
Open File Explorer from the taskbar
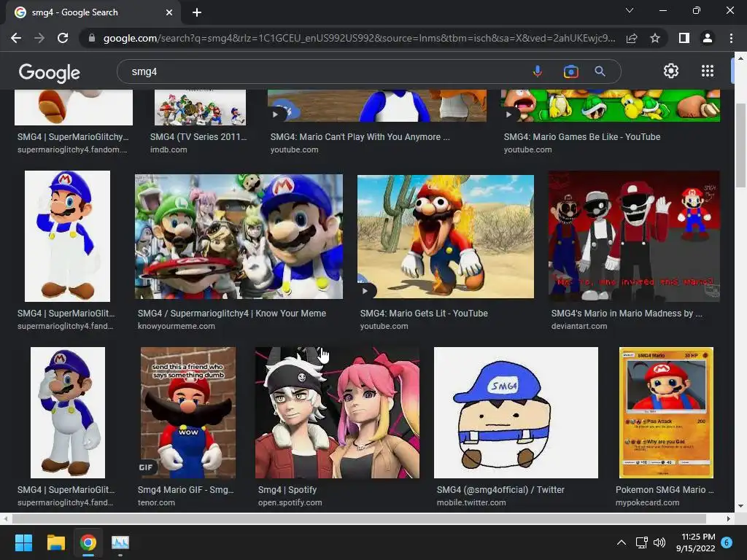point(56,542)
